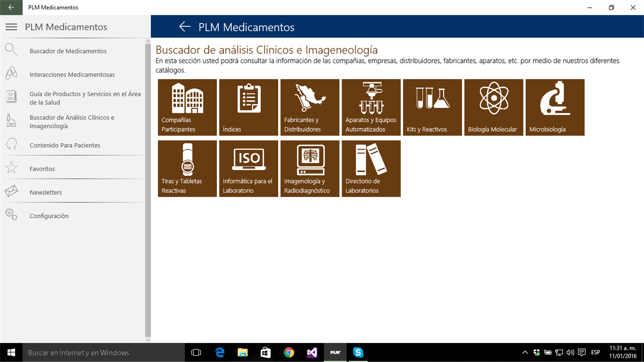Go back using the blue header arrow
The height and width of the screenshot is (362, 644).
(x=185, y=27)
